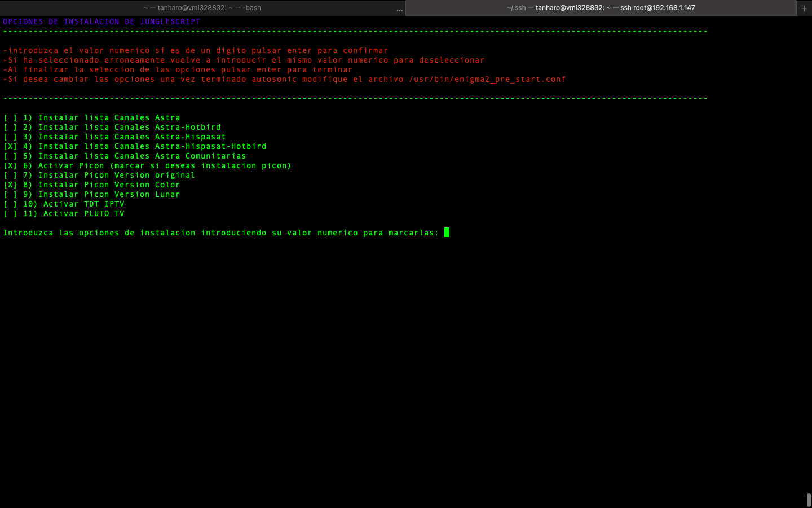Viewport: 812px width, 508px height.
Task: Click the terminal scrollbar thumb
Action: (809, 500)
